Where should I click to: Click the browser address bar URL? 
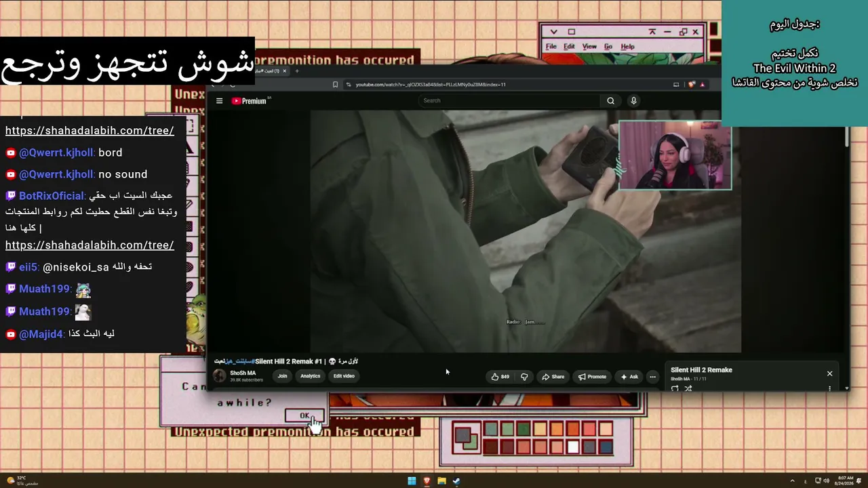431,85
